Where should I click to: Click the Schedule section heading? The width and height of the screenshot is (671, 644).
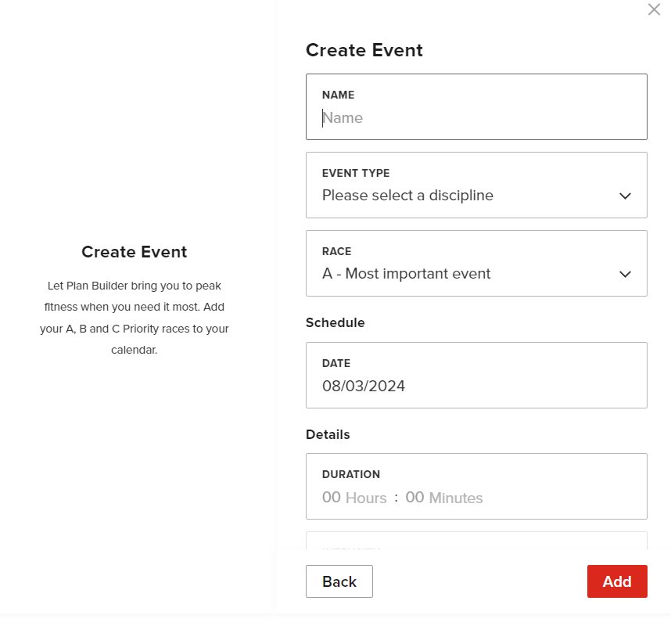(335, 322)
